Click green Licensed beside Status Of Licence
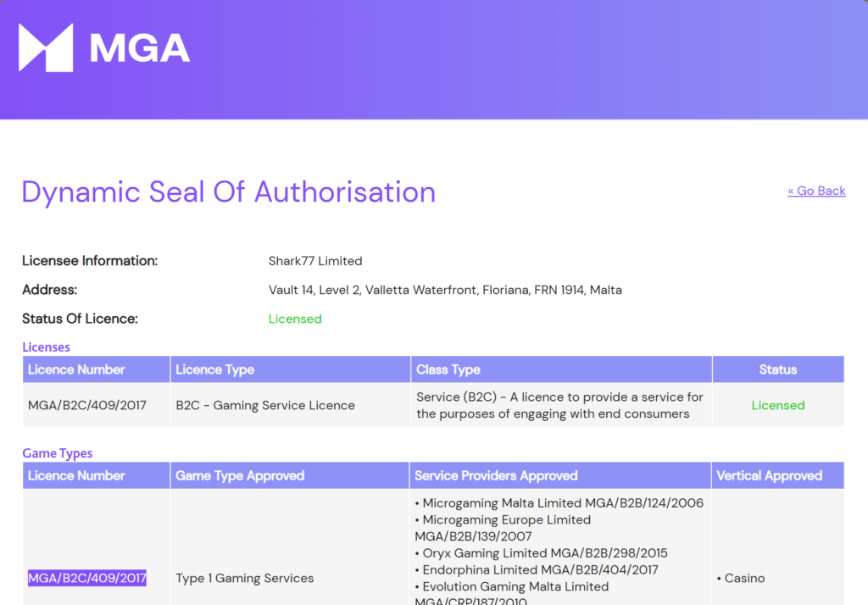Screen dimensions: 868x605 [x=295, y=319]
